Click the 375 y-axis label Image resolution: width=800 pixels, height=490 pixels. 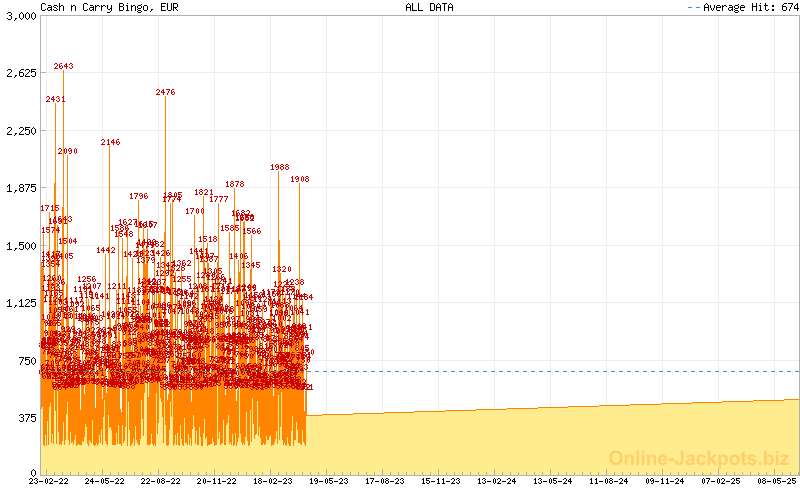(x=26, y=417)
